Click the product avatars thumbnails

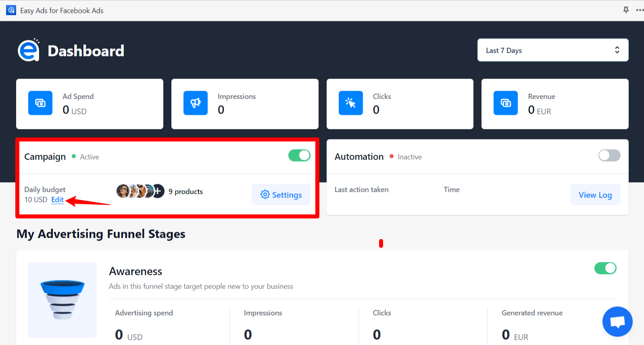pos(135,191)
